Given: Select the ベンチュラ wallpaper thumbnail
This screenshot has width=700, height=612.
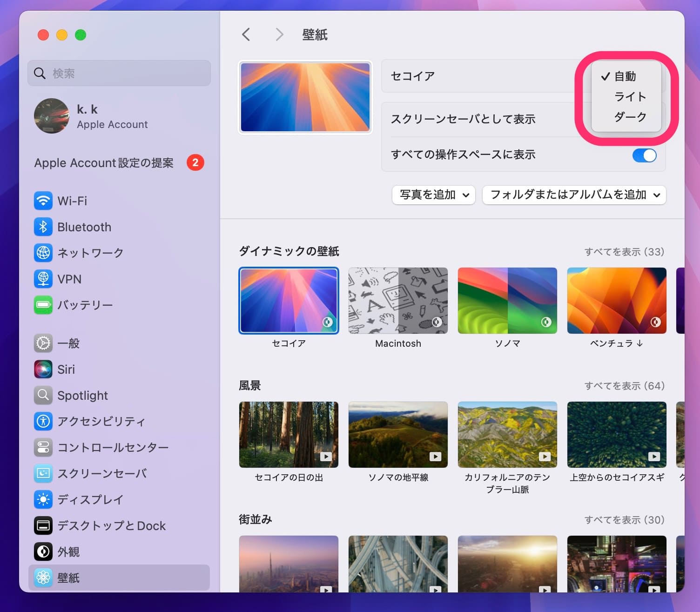Looking at the screenshot, I should click(x=617, y=301).
